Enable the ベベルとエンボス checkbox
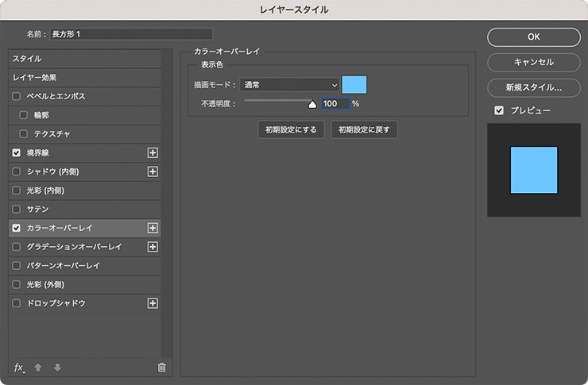 [x=16, y=96]
